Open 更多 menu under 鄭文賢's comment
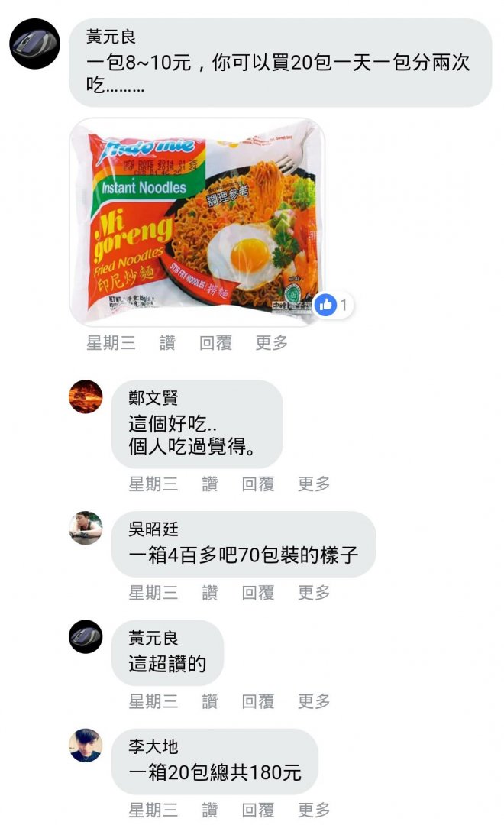Viewport: 504px width, 825px height. coord(314,484)
